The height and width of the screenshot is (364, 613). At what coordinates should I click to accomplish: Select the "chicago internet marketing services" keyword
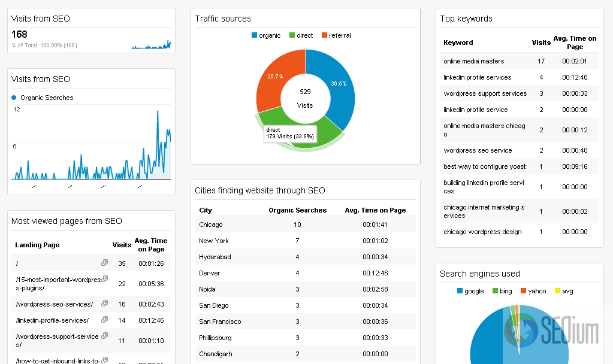click(x=484, y=211)
